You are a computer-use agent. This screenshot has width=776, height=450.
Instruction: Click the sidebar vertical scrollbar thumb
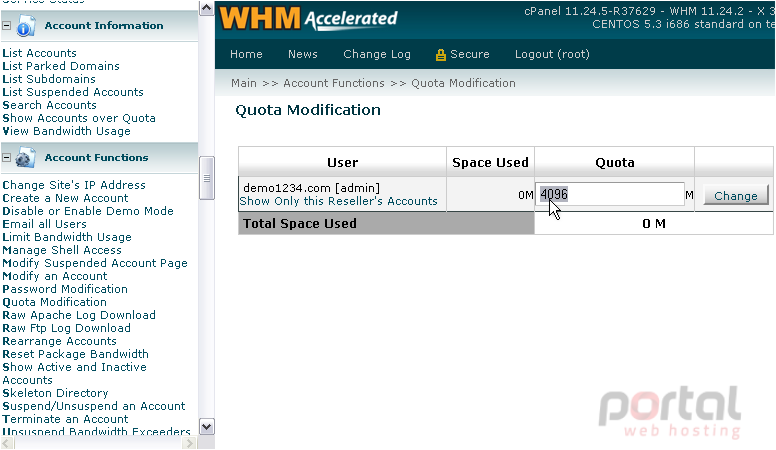[x=206, y=178]
